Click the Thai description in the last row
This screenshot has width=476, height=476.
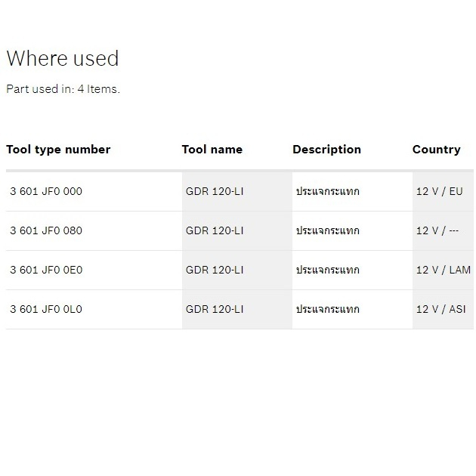point(328,310)
